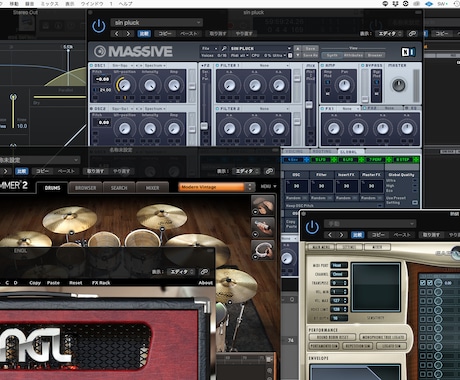Open the sin pluck preset dropdown in plugin header

point(157,23)
